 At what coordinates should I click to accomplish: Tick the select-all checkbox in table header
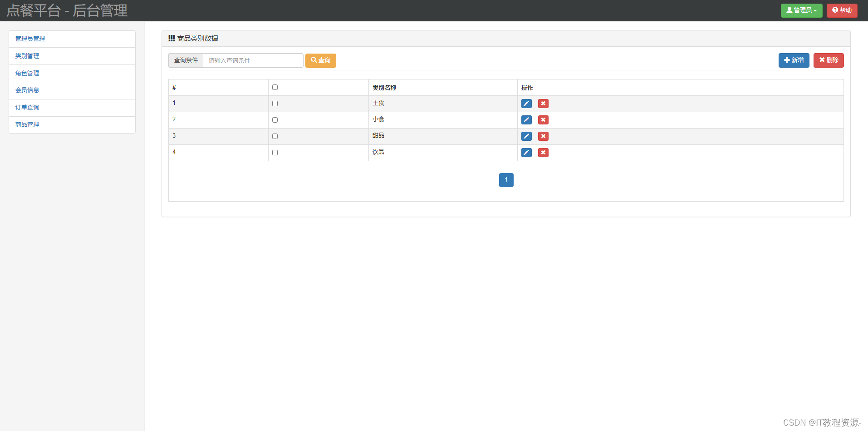275,87
